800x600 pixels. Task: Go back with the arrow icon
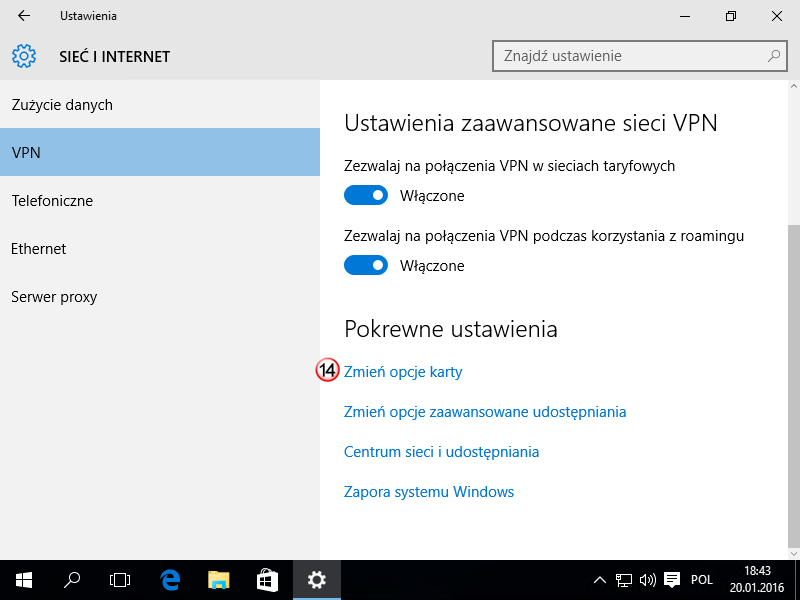pos(23,16)
